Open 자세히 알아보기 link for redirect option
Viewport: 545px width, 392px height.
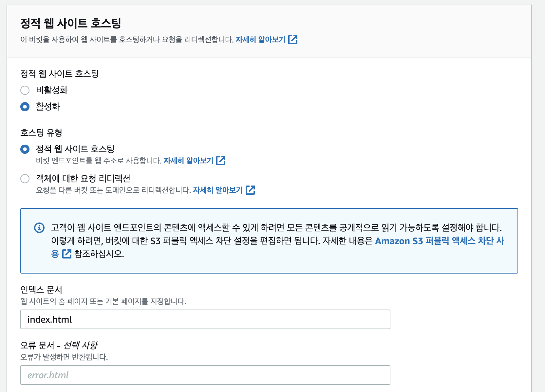[218, 190]
